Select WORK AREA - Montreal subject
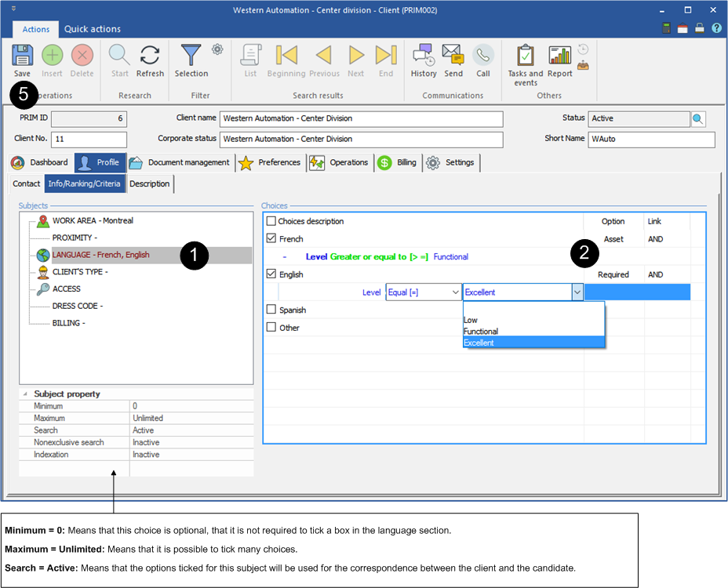This screenshot has height=588, width=728. point(93,220)
